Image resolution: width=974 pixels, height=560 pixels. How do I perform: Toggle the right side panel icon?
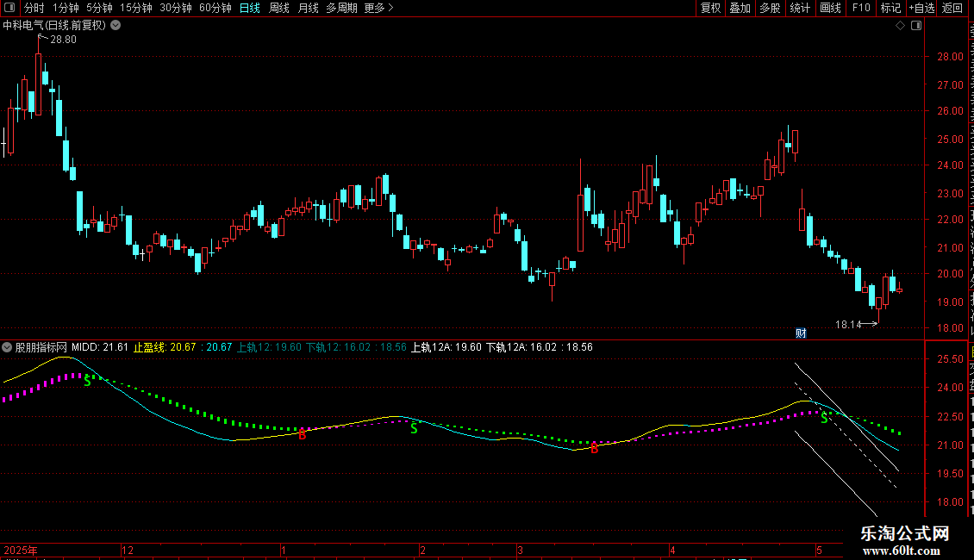916,26
